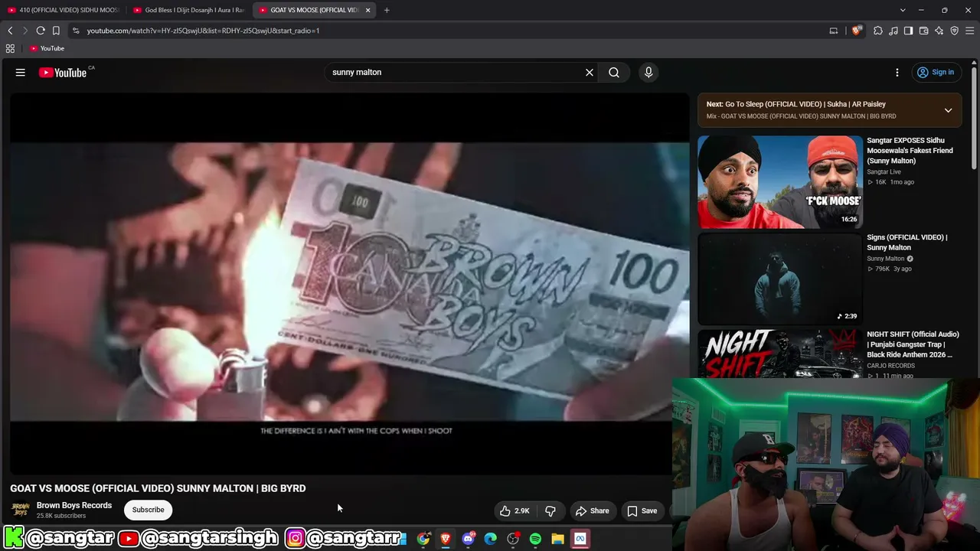Play the Sangtar EXPOSES video thumbnail
The image size is (980, 551).
pyautogui.click(x=779, y=182)
